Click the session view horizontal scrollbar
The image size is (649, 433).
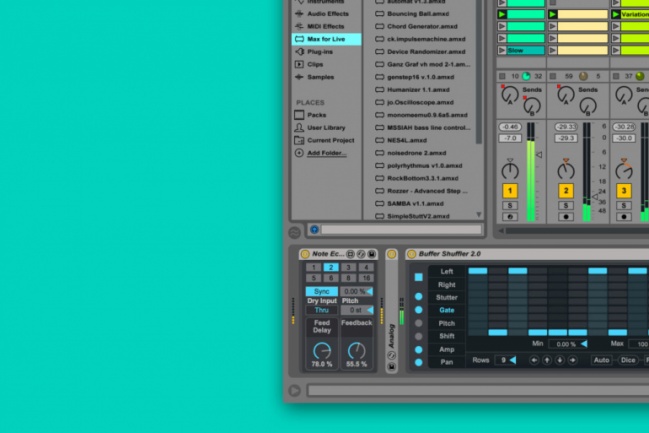[577, 231]
